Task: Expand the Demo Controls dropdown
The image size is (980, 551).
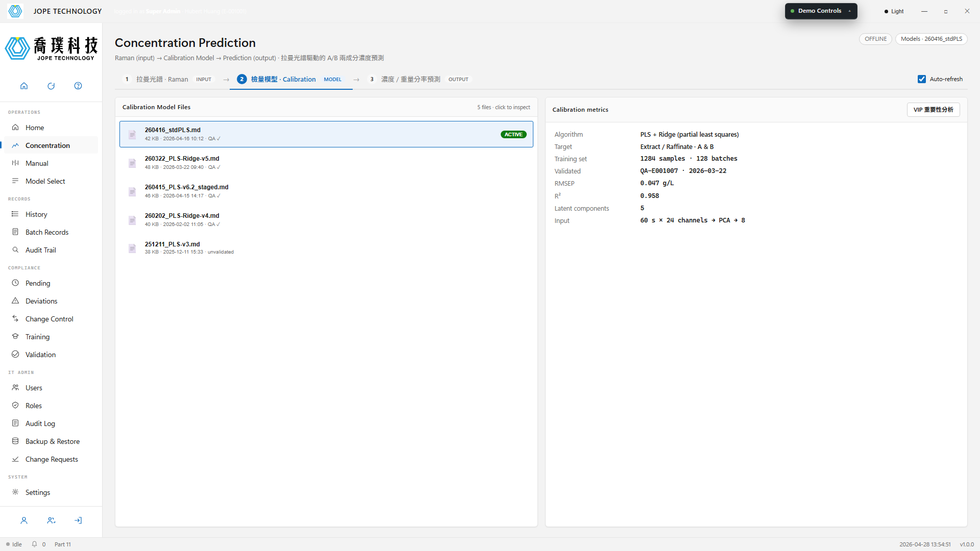Action: click(x=821, y=11)
